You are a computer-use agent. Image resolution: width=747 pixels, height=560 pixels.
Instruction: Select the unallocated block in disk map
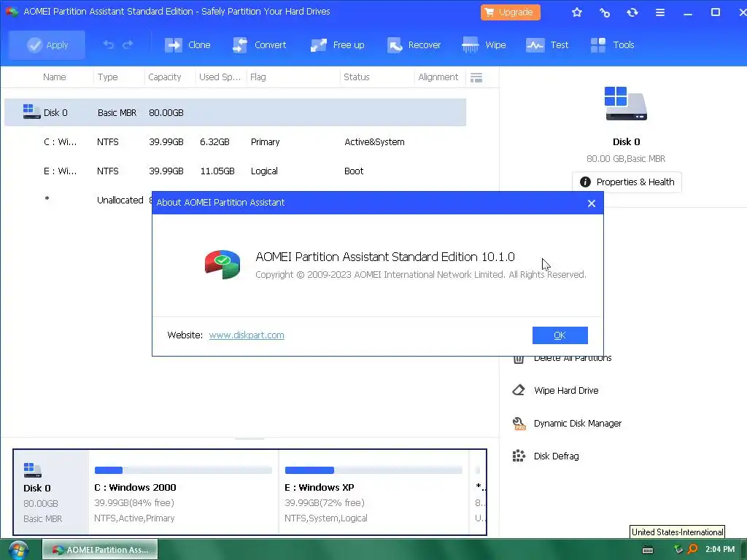[478, 492]
